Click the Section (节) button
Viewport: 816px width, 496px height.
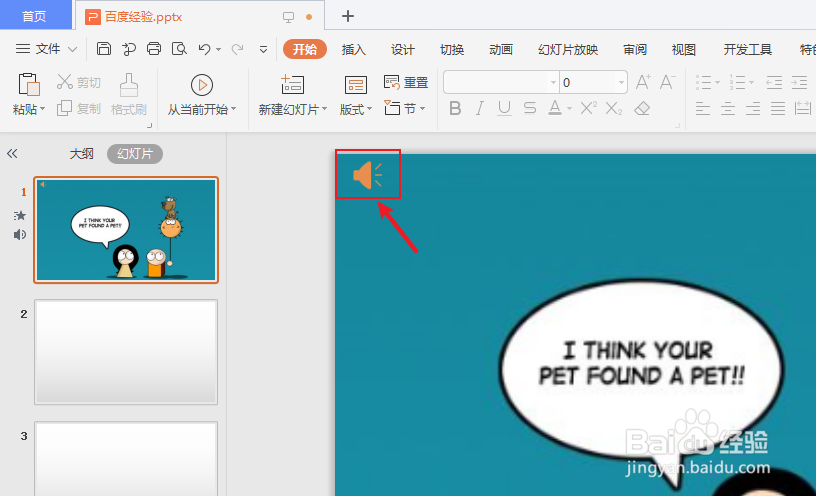coord(404,108)
